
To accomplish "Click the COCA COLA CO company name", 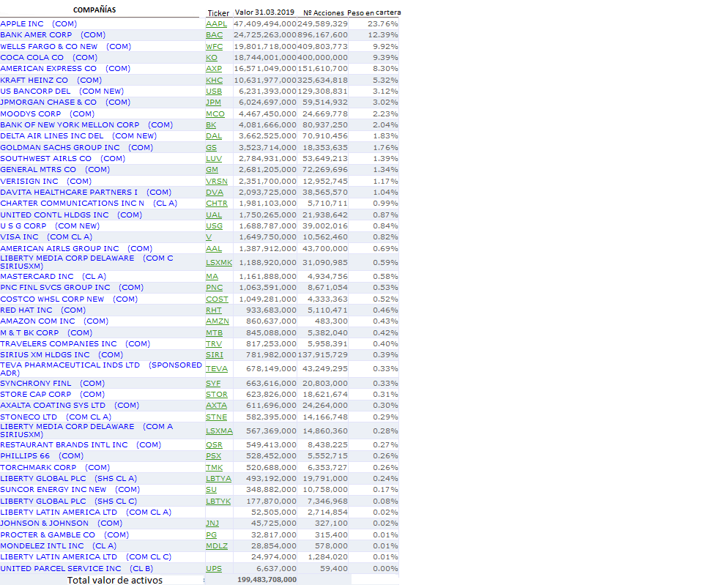I will (x=49, y=58).
